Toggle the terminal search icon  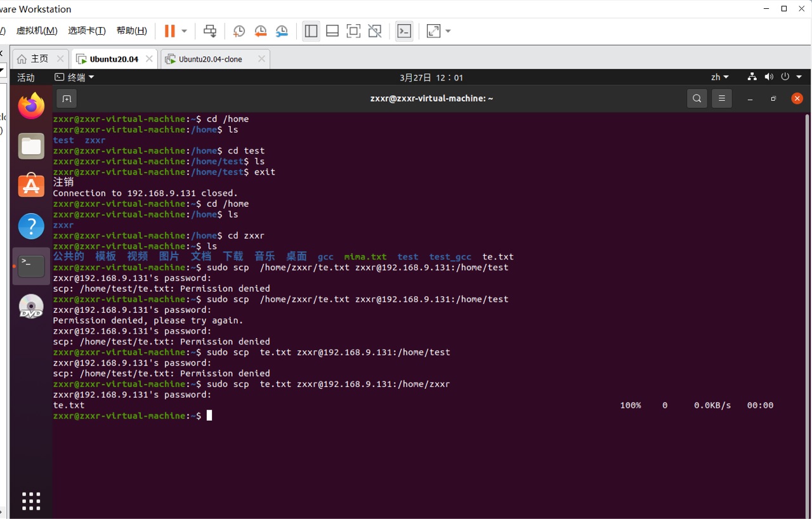(697, 98)
